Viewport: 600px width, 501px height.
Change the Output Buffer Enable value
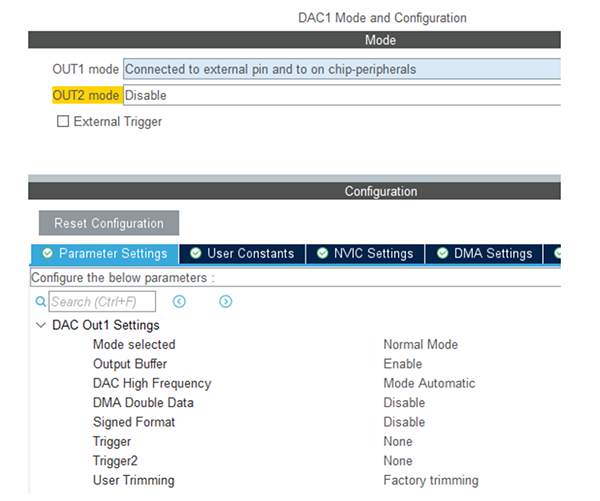pyautogui.click(x=403, y=364)
